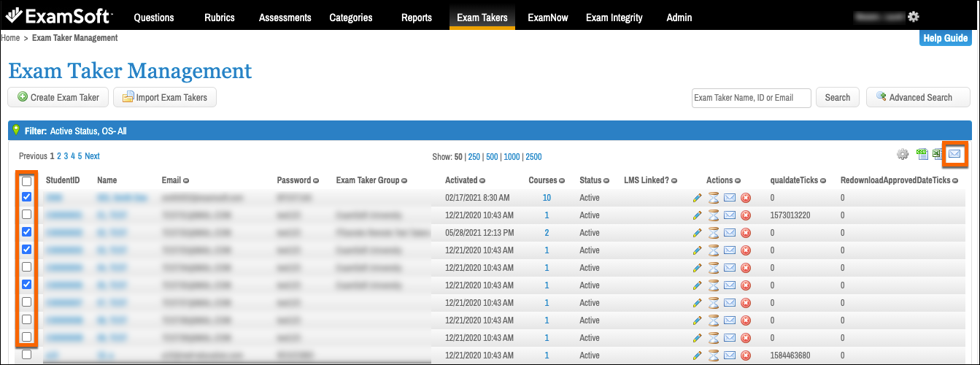Click the Import Exam Takers button
This screenshot has height=365, width=980.
coord(165,97)
